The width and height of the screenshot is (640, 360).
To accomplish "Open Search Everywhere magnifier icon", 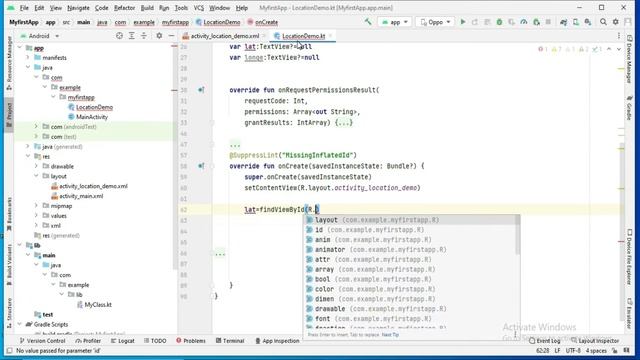I will pos(603,22).
